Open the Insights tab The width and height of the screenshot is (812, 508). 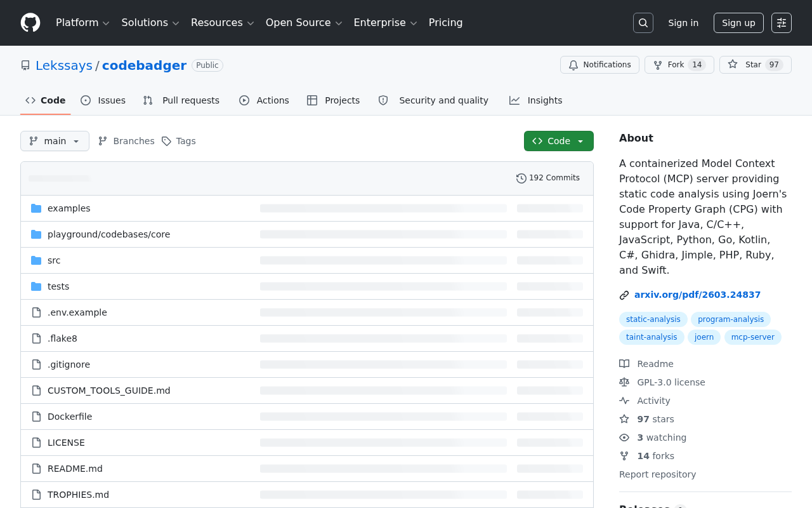(x=535, y=100)
